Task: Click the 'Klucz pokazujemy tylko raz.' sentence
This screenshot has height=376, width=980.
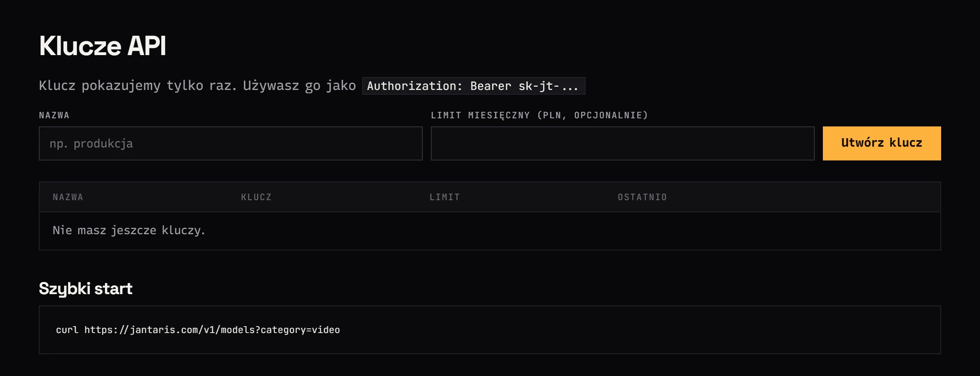Action: 138,85
